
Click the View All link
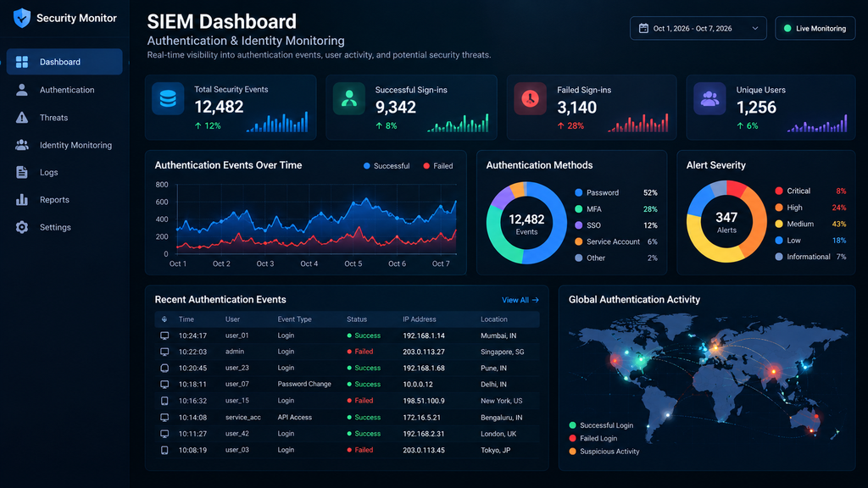point(520,300)
